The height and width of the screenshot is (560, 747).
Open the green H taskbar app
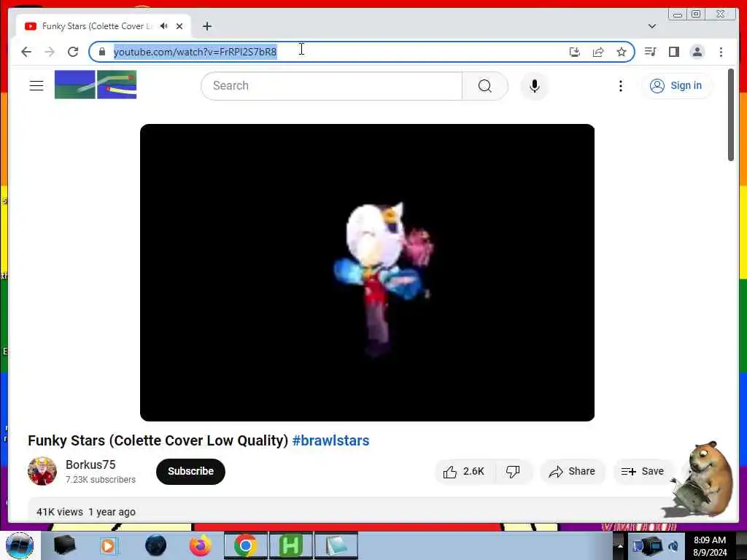click(x=291, y=545)
